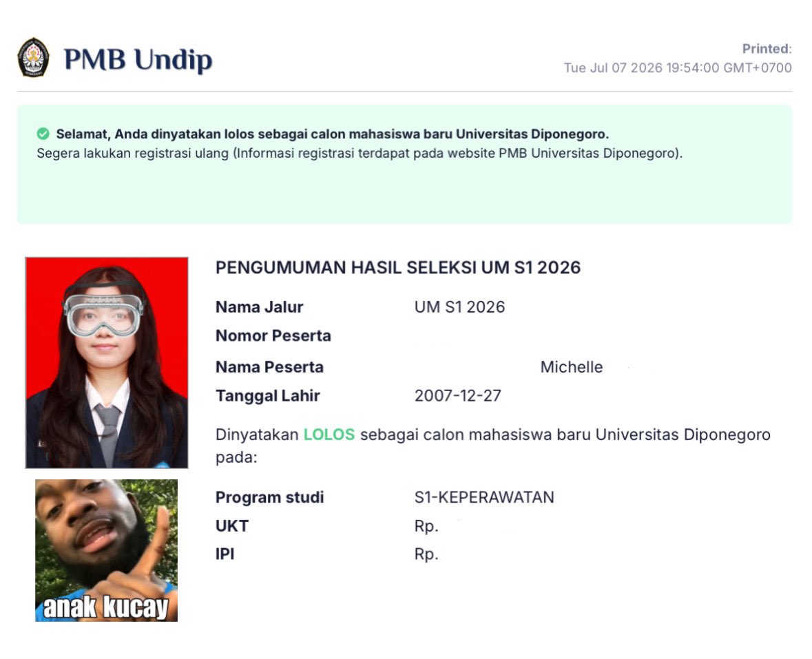Click the PMB Undip header title
Image resolution: width=812 pixels, height=659 pixels.
pos(138,59)
